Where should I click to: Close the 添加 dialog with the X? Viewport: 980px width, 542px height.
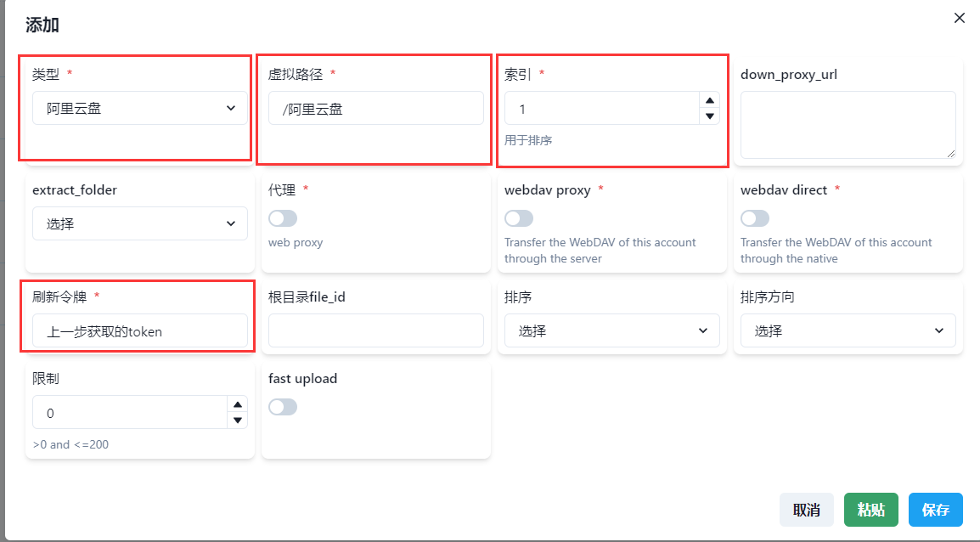[960, 17]
